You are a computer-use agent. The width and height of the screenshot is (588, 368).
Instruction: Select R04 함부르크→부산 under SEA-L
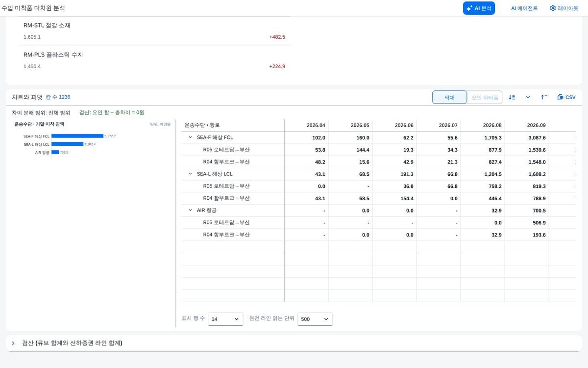pyautogui.click(x=226, y=198)
